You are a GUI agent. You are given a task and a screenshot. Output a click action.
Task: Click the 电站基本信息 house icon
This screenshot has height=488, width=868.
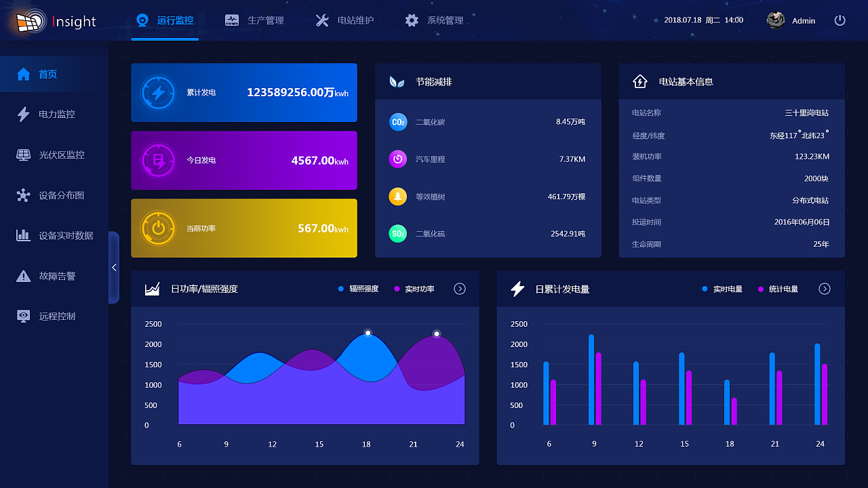640,81
